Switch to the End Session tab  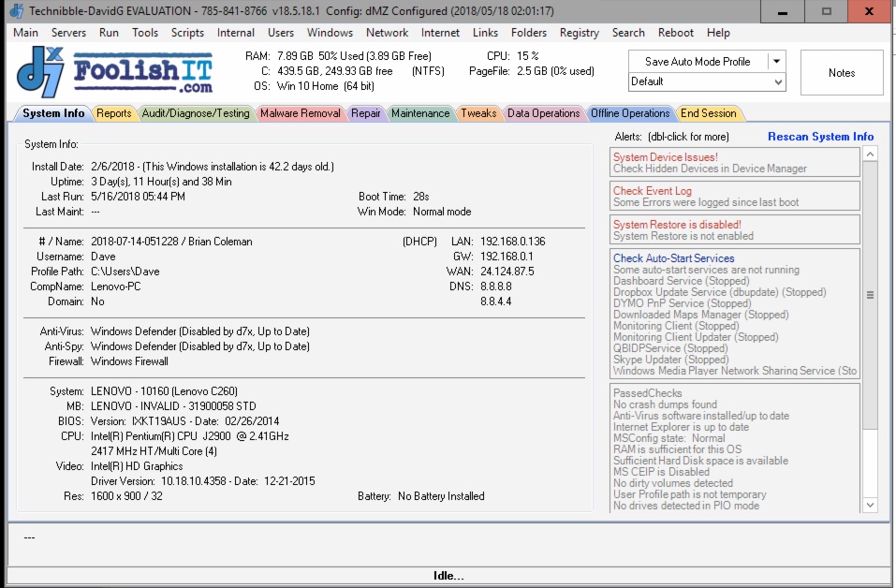(708, 113)
